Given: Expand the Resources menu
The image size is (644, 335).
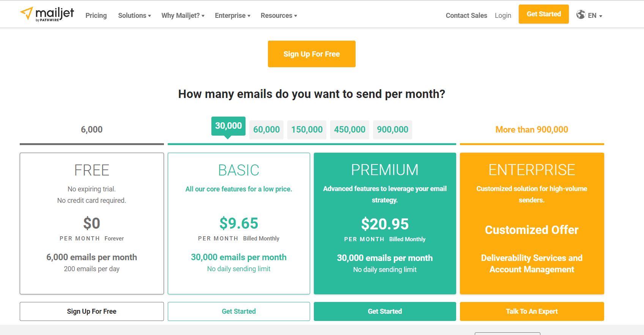Looking at the screenshot, I should [279, 16].
